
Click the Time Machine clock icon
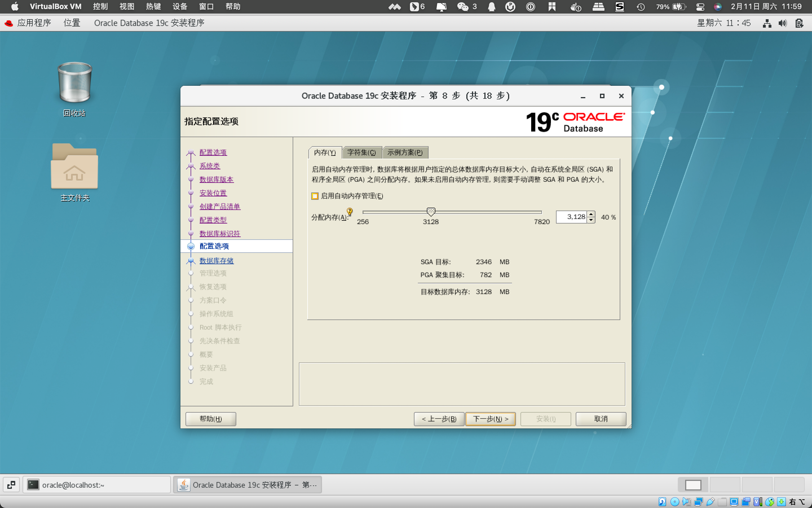pyautogui.click(x=641, y=6)
